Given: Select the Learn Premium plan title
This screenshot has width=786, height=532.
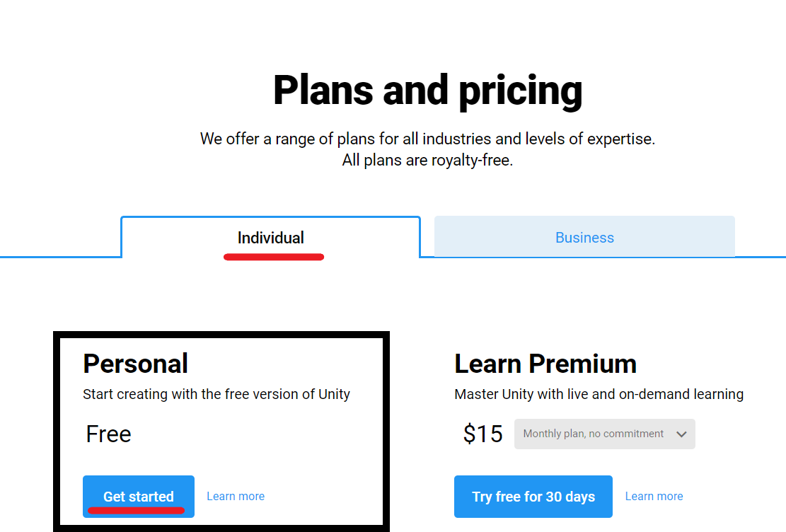Looking at the screenshot, I should (x=545, y=364).
